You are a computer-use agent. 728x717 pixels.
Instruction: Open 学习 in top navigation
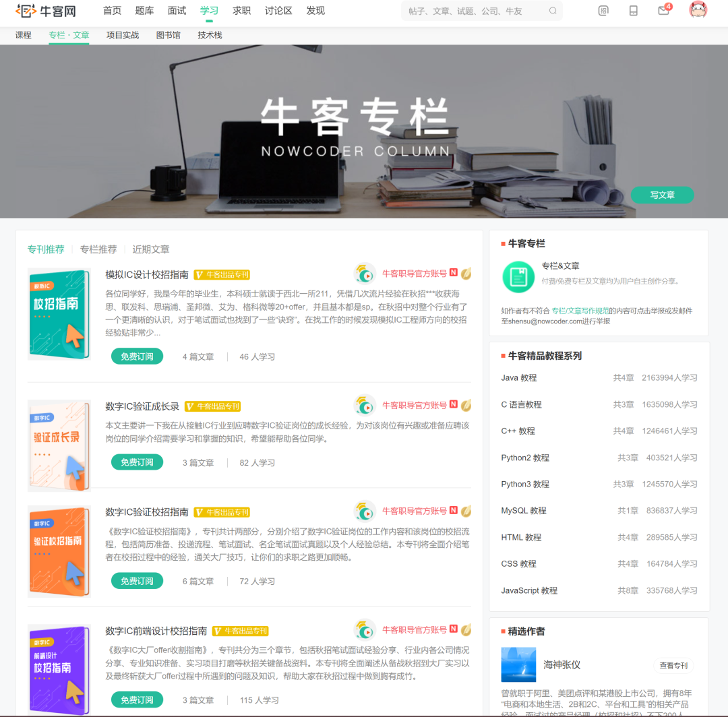209,11
